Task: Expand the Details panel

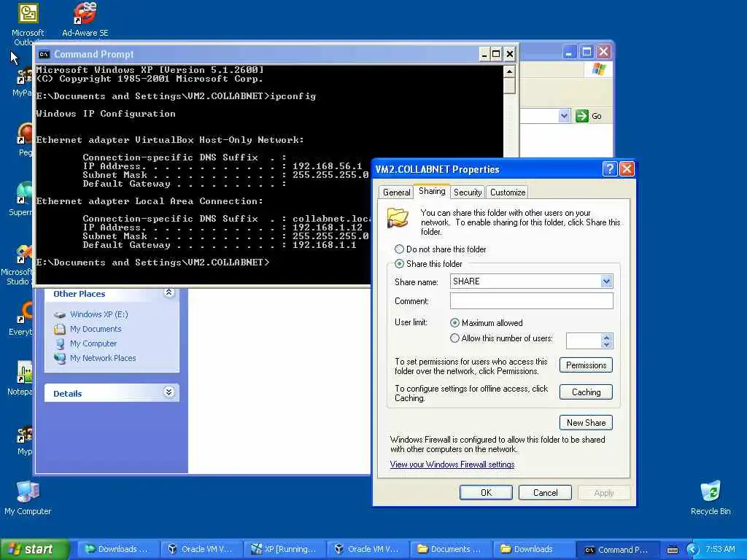Action: pyautogui.click(x=169, y=392)
